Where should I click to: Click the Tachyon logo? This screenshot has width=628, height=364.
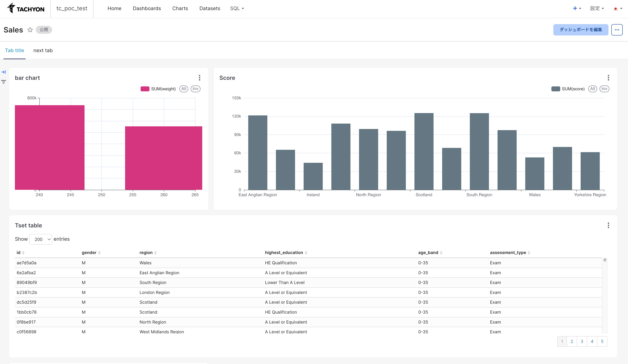click(25, 8)
